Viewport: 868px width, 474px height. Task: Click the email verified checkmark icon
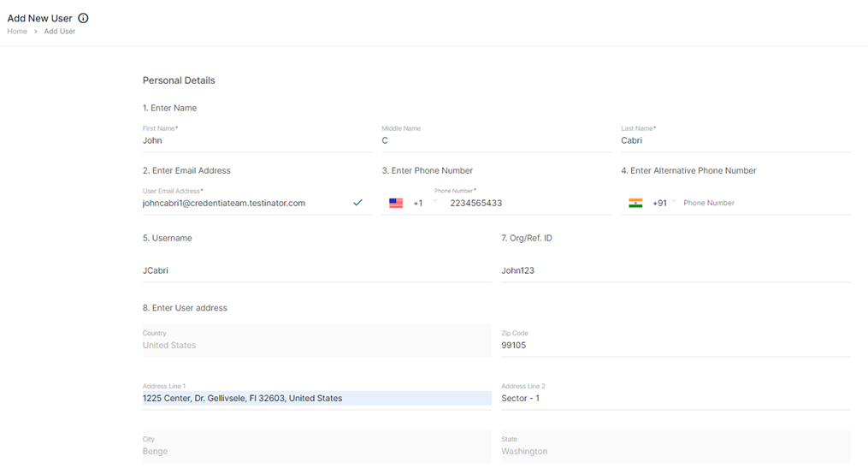(357, 203)
